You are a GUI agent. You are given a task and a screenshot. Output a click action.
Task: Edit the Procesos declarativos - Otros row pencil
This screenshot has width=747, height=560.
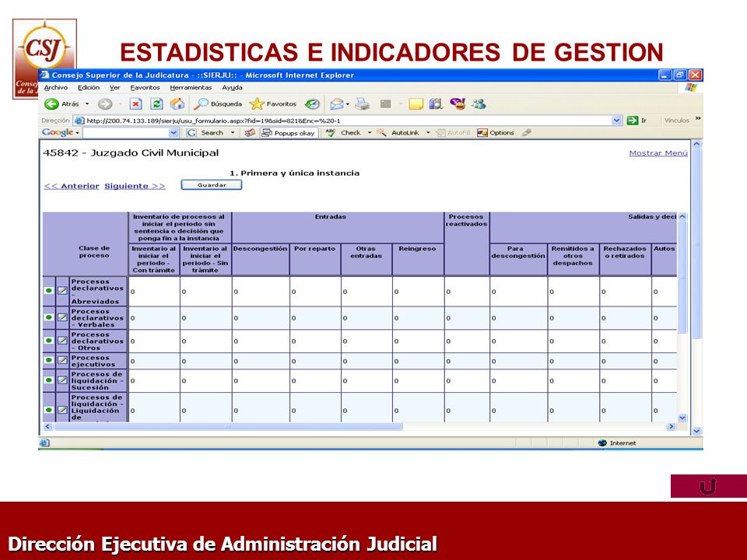tap(62, 341)
